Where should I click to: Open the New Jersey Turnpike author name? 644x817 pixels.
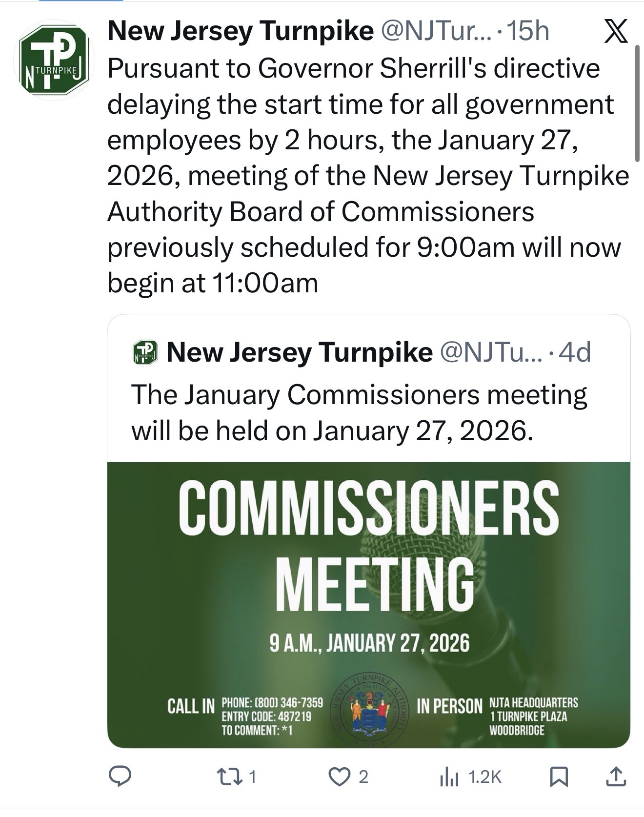point(240,32)
